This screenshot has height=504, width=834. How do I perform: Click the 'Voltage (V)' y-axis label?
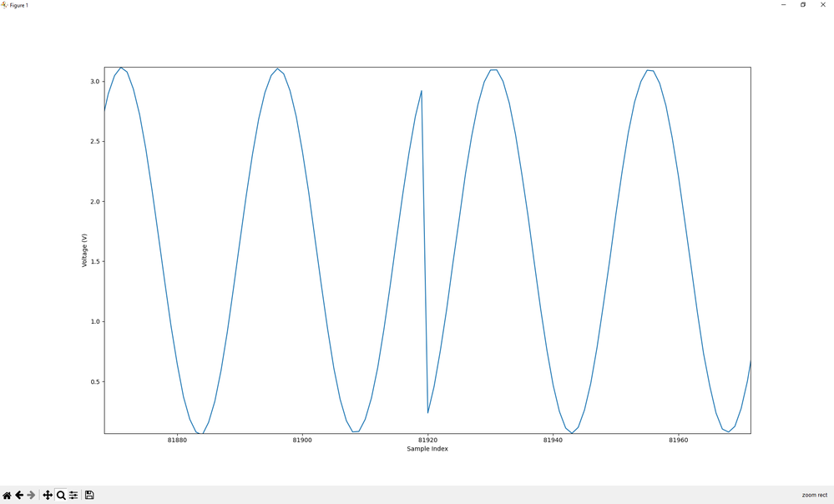84,249
